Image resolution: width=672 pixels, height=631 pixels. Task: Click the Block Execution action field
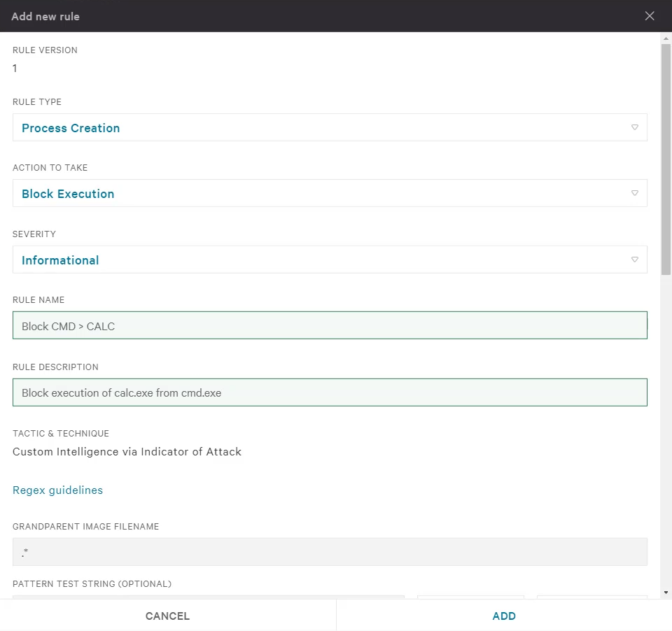point(330,193)
